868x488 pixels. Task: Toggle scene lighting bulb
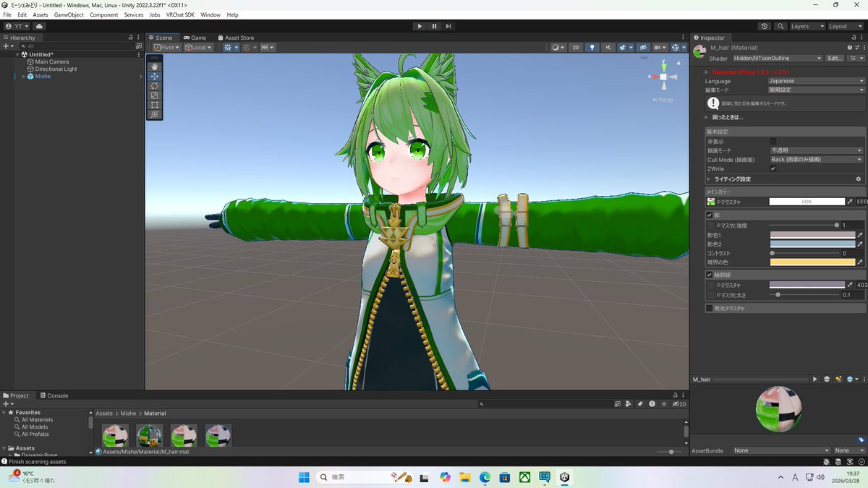(592, 47)
